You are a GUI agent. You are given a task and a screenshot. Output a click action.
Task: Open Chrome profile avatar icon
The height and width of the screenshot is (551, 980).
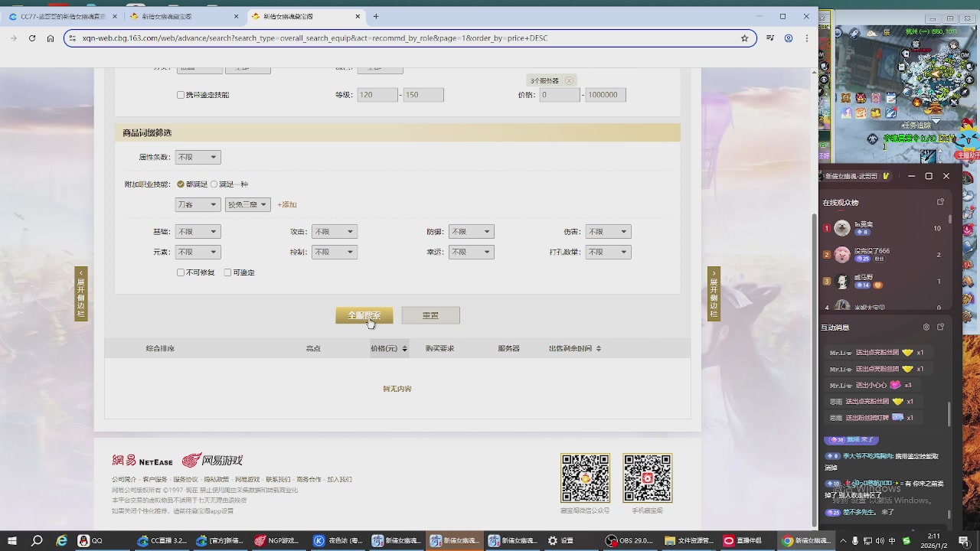[787, 38]
